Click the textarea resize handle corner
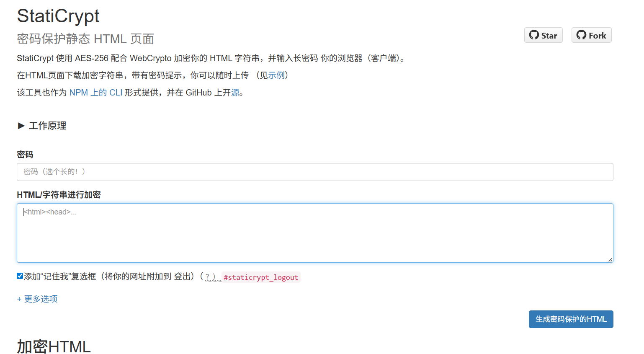Screen dimensions: 644x354 (x=611, y=260)
